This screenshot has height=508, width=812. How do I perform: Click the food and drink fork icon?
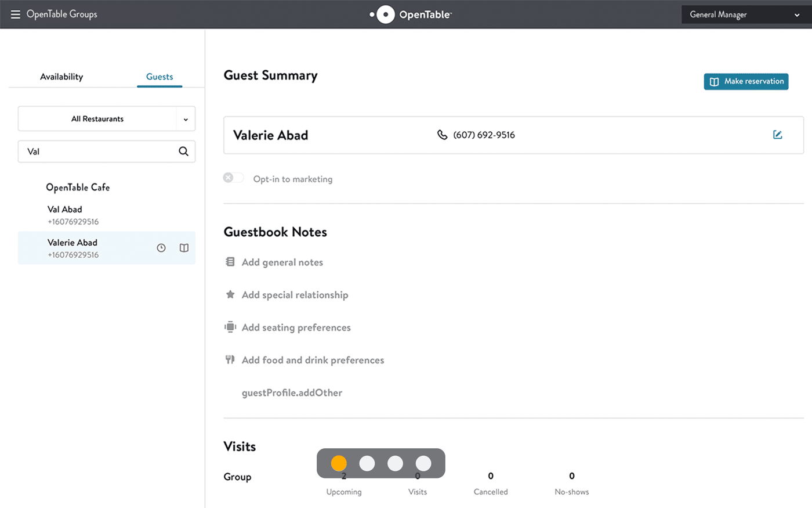pyautogui.click(x=230, y=359)
